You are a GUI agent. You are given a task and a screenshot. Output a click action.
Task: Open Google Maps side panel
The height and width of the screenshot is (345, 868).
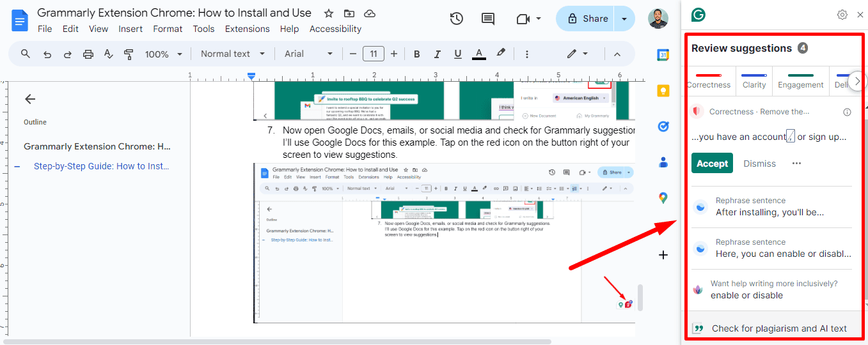click(x=663, y=198)
